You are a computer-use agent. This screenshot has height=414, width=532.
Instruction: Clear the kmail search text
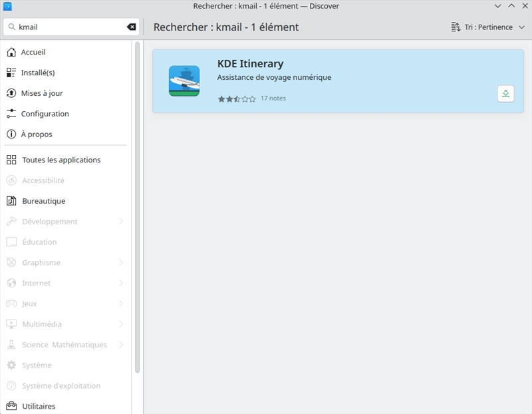pos(131,27)
